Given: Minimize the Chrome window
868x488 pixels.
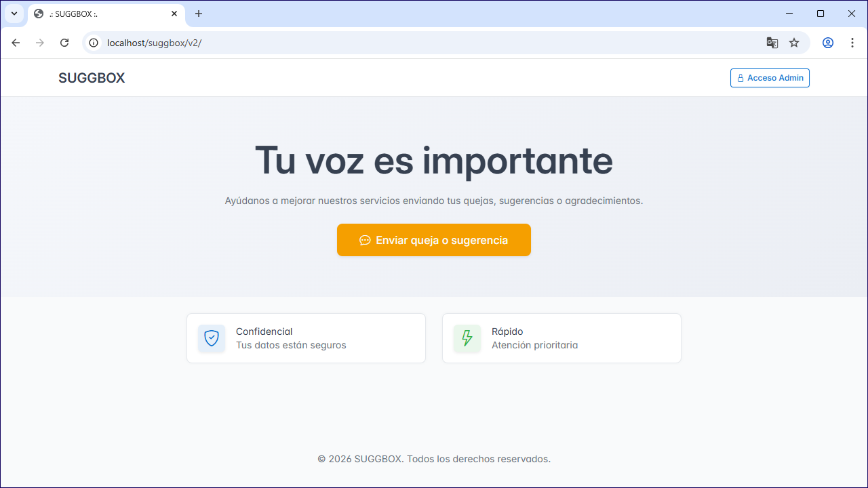Looking at the screenshot, I should pyautogui.click(x=789, y=14).
